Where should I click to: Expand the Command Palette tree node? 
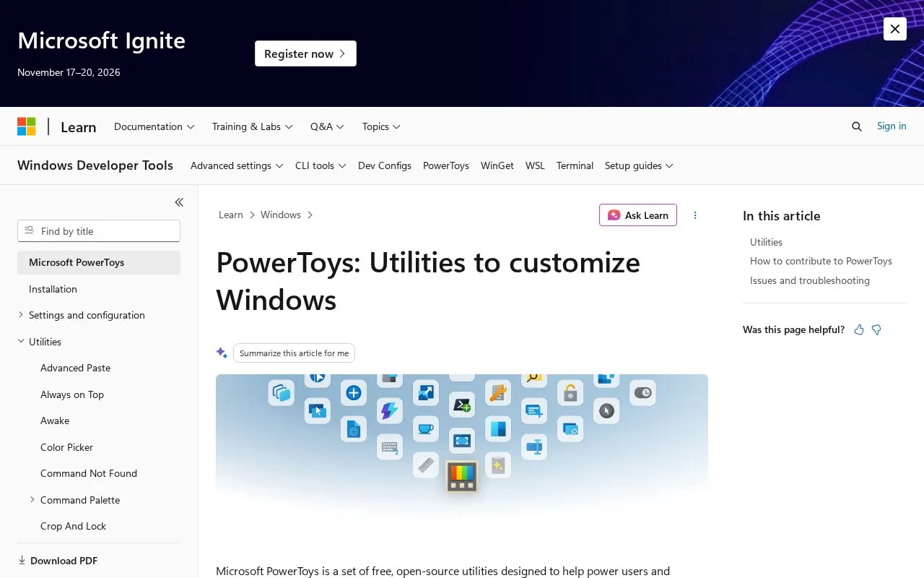pos(32,499)
